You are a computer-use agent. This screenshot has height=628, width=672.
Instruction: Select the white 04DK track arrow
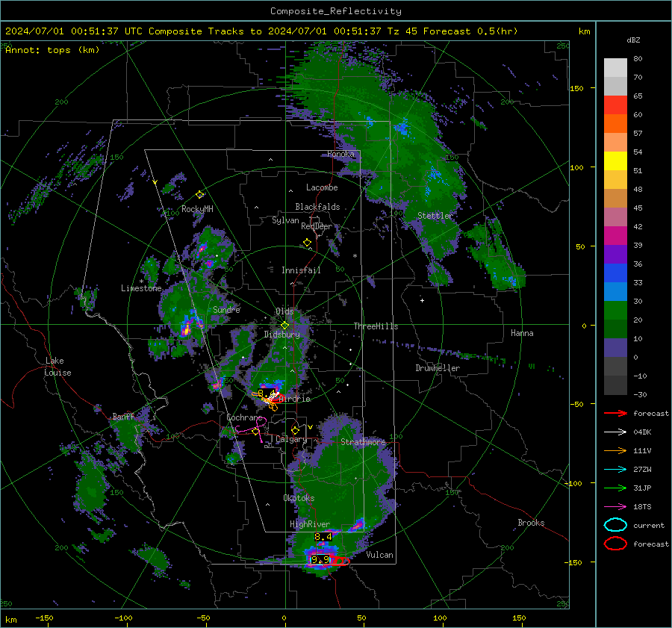(615, 432)
